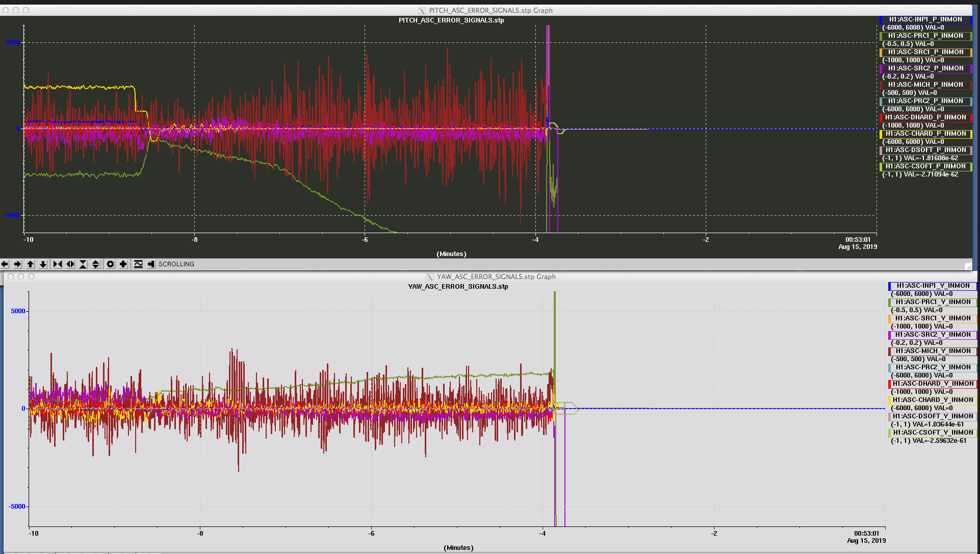Pick the H1:ASC-PRC1_Y_INMON legend entry
This screenshot has height=554, width=980.
point(933,302)
